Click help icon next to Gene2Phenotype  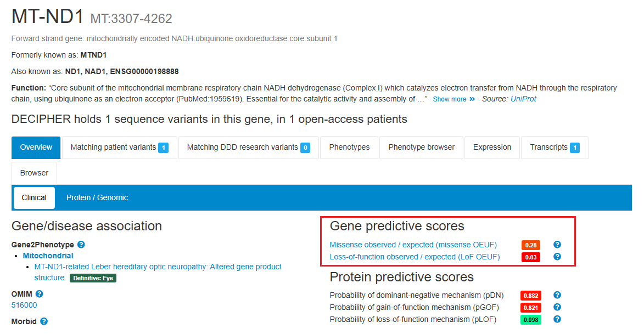81,245
